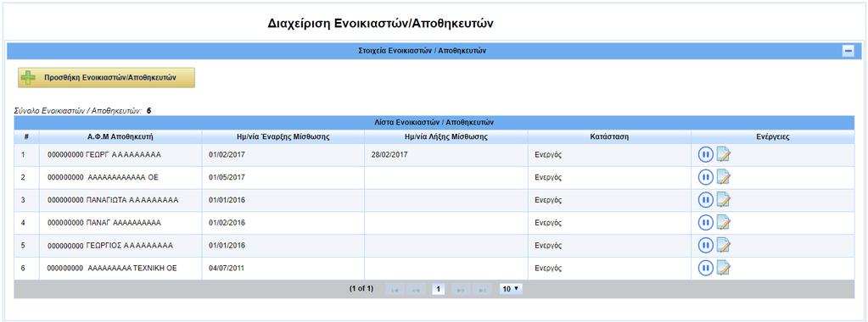Open the rows-per-page dropdown showing 10
This screenshot has width=868, height=322.
510,289
